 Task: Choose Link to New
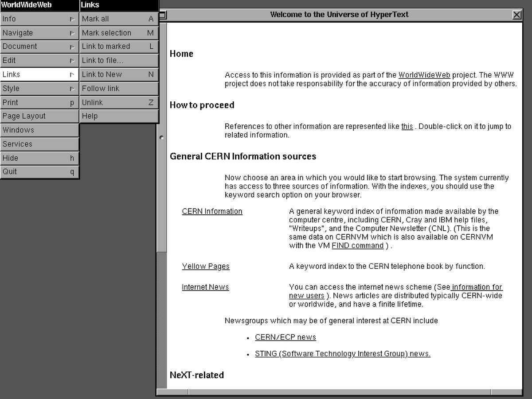click(x=119, y=74)
